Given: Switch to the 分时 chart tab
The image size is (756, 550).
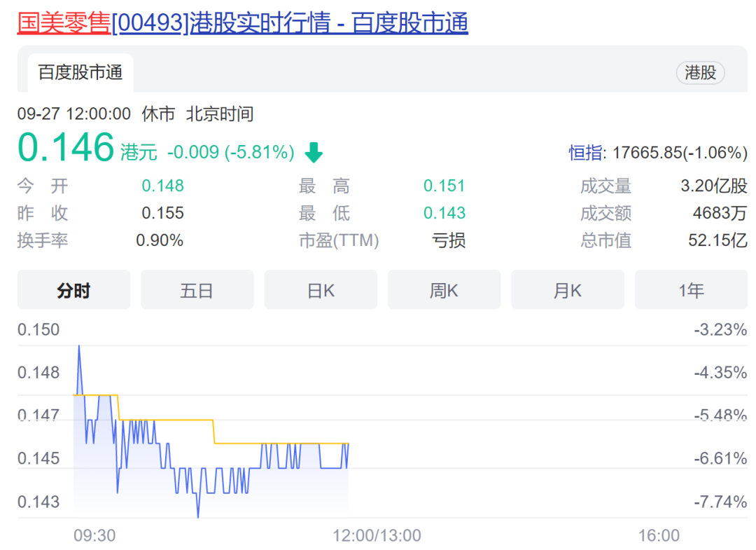Looking at the screenshot, I should (73, 290).
